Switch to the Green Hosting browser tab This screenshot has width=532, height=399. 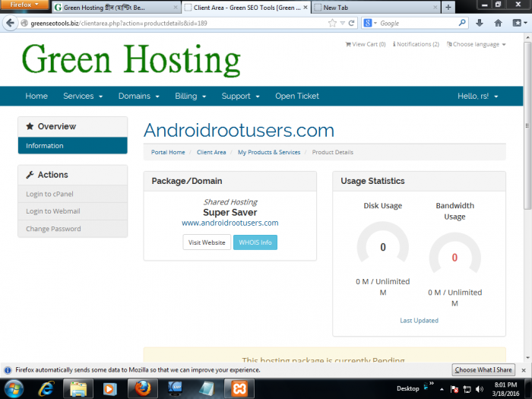117,8
